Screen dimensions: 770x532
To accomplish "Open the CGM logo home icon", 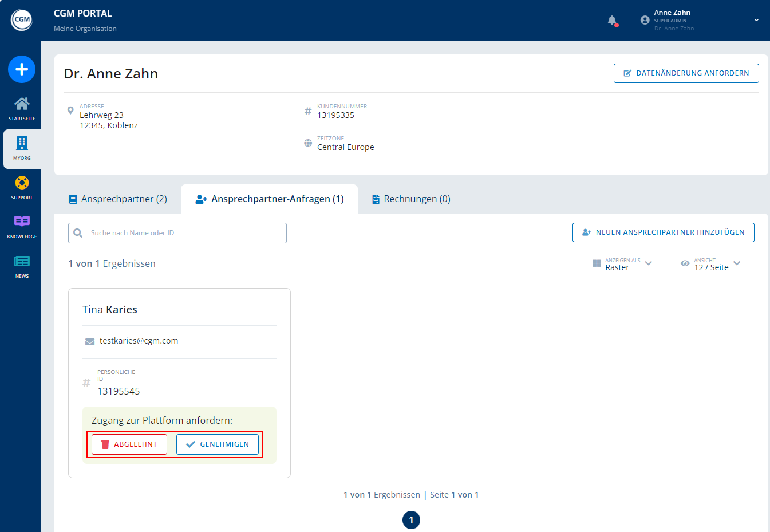I will [x=21, y=19].
